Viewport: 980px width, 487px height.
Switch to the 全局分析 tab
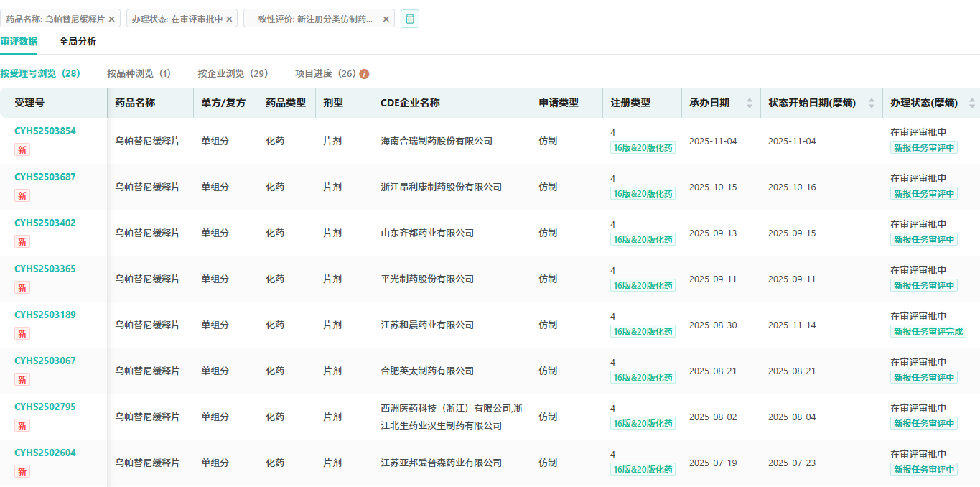(x=78, y=42)
